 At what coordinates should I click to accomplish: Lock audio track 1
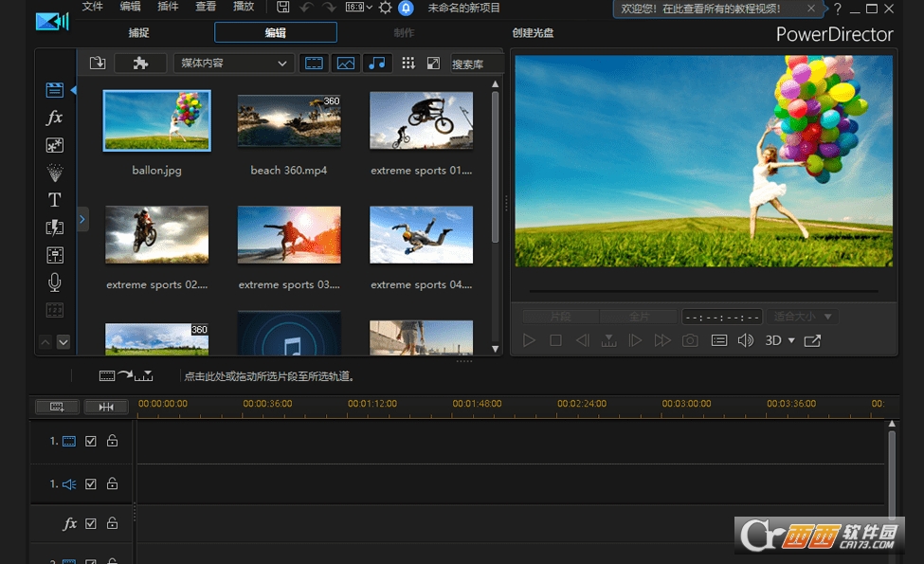click(x=112, y=483)
